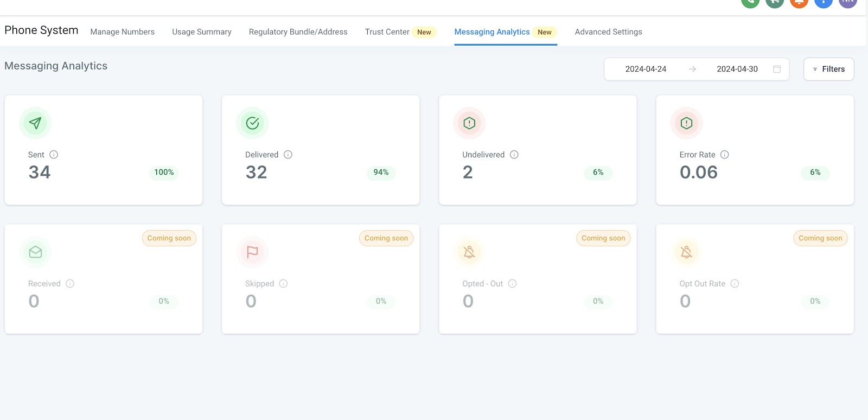Click the 6% badge on Error Rate card
The image size is (868, 420).
click(815, 173)
